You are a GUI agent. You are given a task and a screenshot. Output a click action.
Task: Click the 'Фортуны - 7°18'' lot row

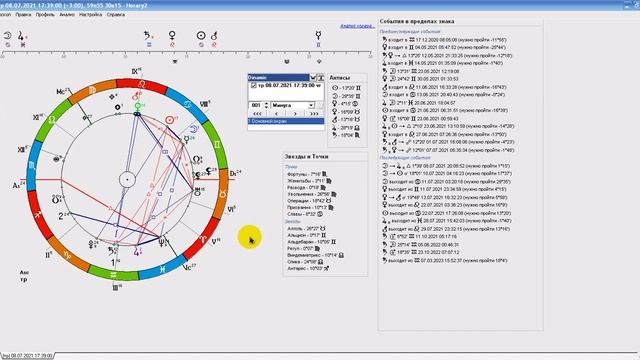(307, 174)
